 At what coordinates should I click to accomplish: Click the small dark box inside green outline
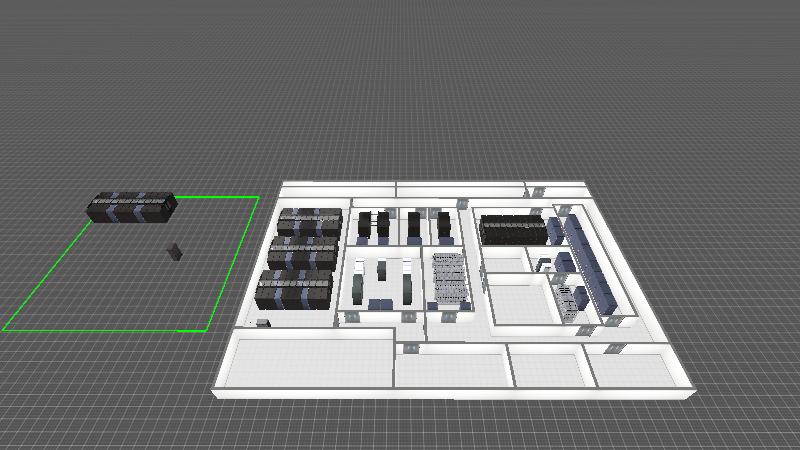[176, 251]
